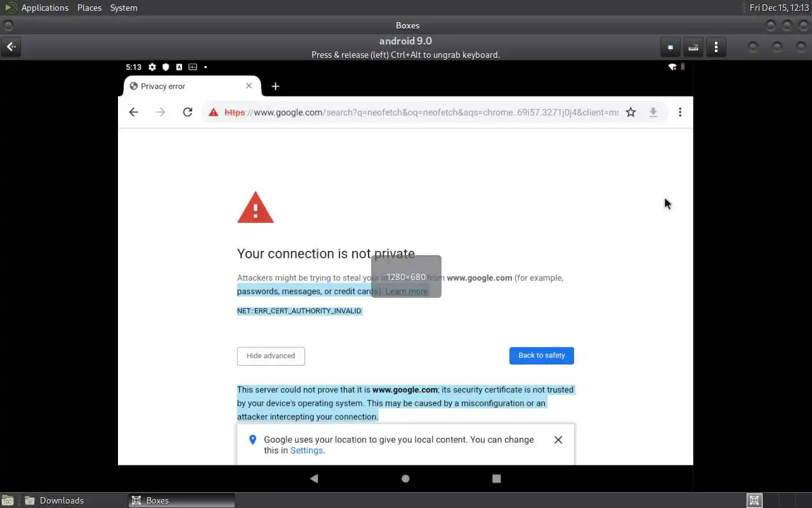
Task: Select the Boxes taskbar entry
Action: 182,500
